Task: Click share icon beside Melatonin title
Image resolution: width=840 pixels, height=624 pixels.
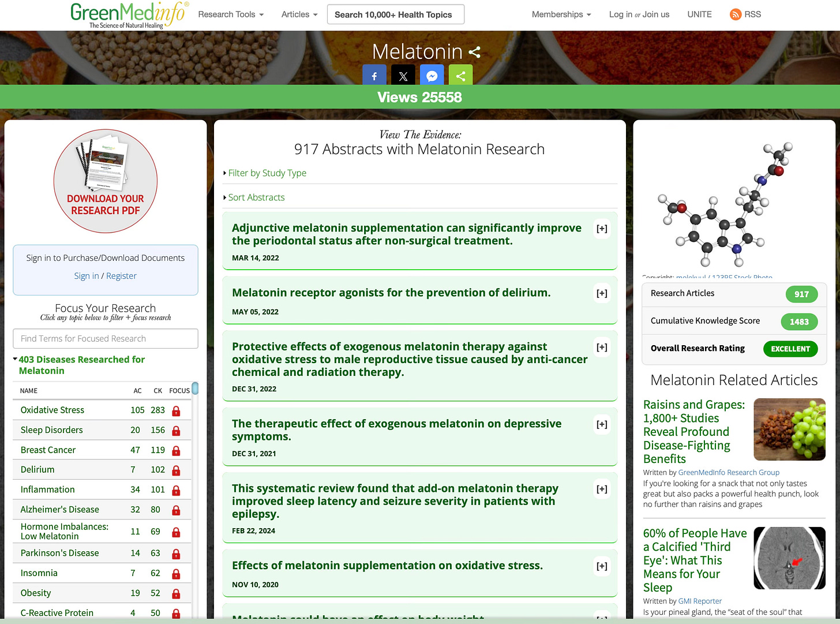Action: 474,53
